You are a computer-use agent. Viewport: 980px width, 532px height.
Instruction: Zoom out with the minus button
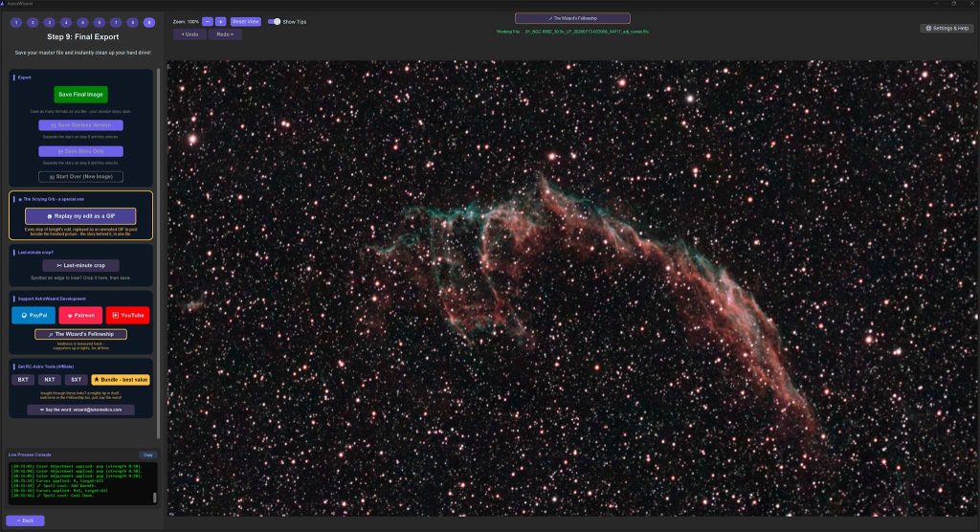pyautogui.click(x=208, y=21)
